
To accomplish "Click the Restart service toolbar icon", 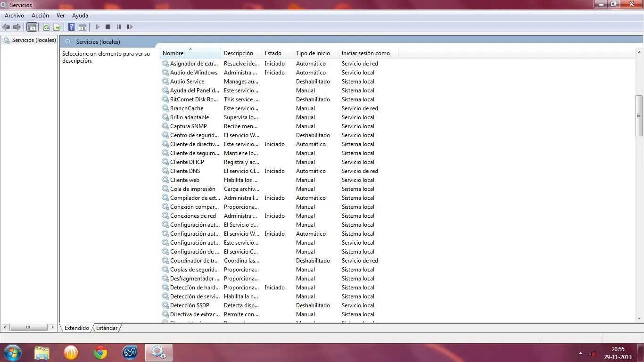I will pyautogui.click(x=130, y=27).
